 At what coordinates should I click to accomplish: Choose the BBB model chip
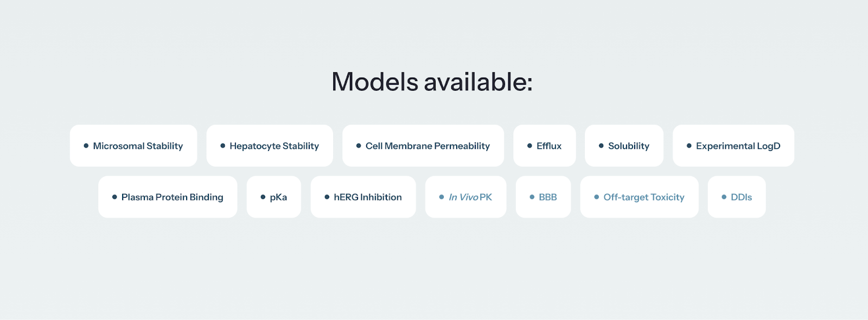[544, 197]
